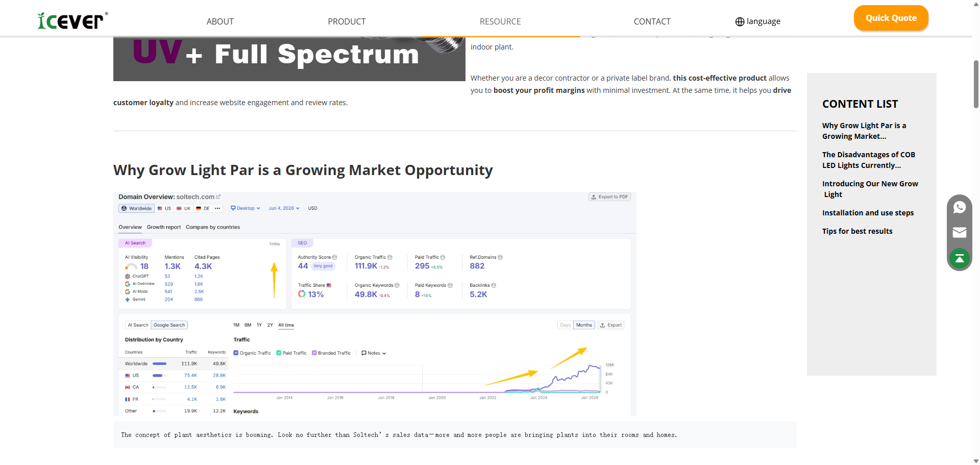Viewport: 980px width, 465px height.
Task: Expand the Notes dropdown
Action: pyautogui.click(x=374, y=353)
